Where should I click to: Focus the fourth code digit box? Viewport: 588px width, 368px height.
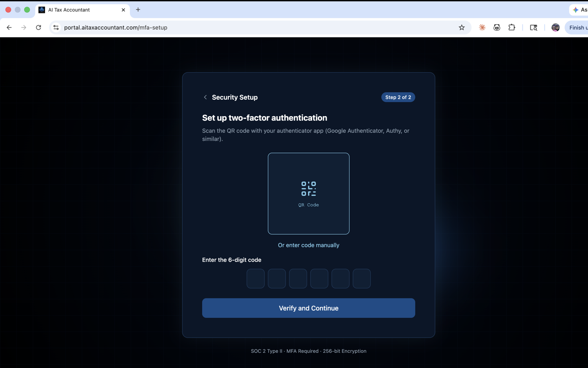pos(319,278)
